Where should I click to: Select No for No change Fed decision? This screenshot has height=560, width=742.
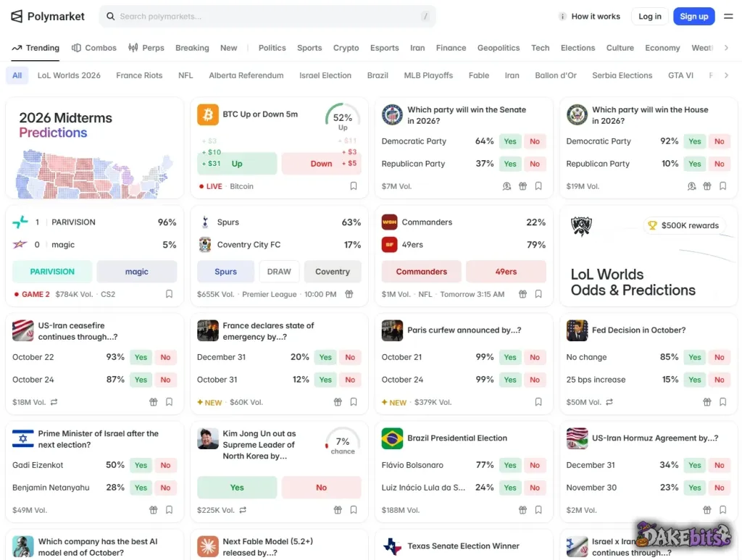pyautogui.click(x=719, y=357)
